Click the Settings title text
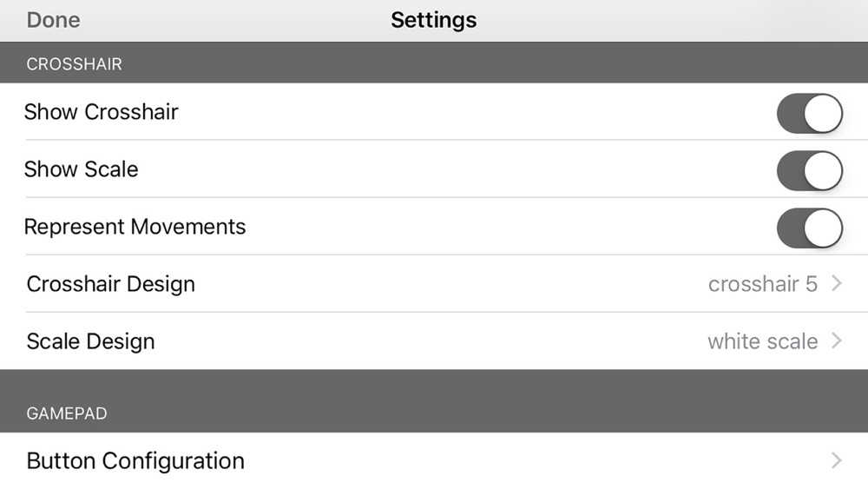This screenshot has width=868, height=489. point(433,21)
